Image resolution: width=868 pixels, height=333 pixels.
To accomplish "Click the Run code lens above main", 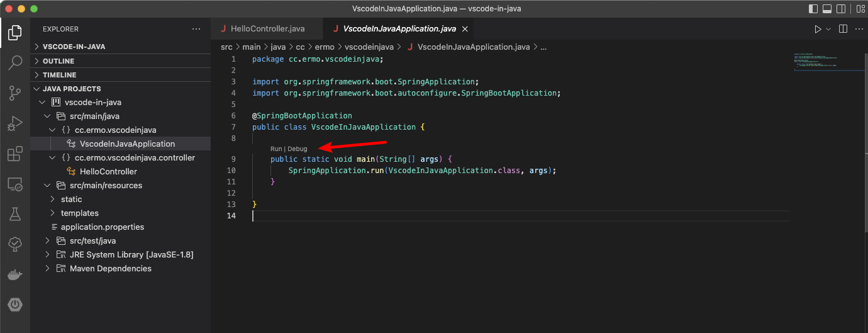I will 276,149.
